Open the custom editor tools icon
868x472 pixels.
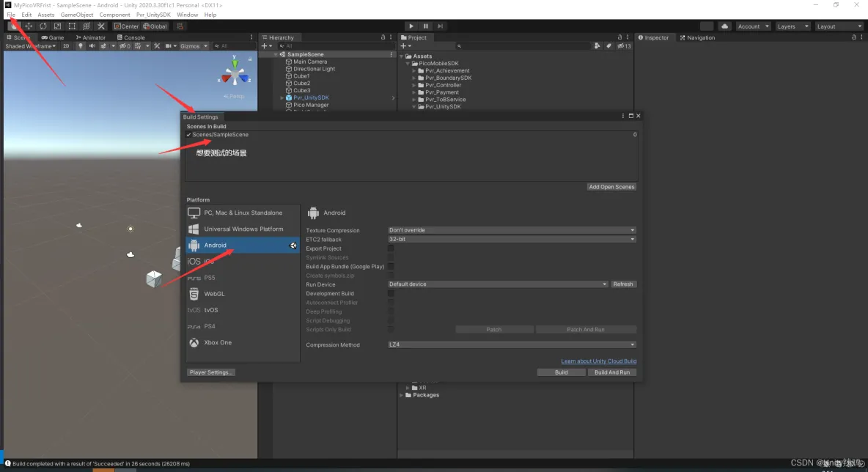pos(100,26)
